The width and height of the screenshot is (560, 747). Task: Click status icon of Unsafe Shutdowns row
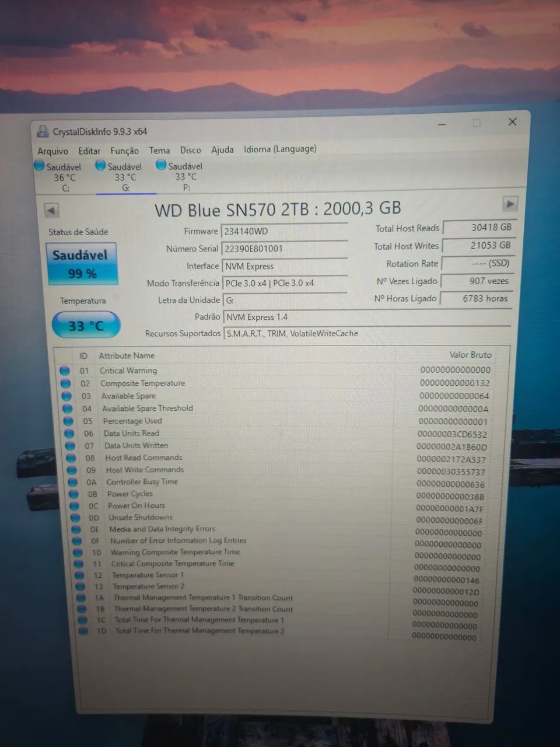(x=76, y=518)
